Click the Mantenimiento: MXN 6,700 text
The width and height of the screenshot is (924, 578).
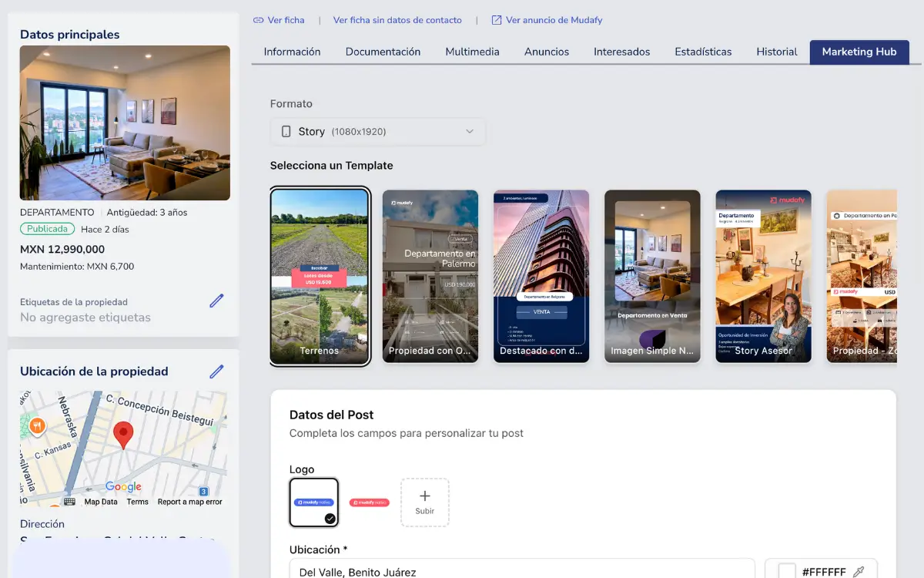click(77, 267)
